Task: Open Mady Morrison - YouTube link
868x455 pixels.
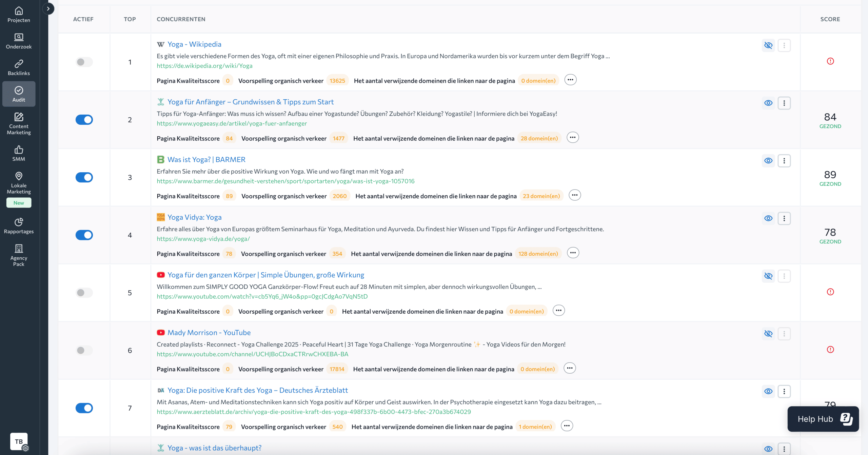Action: (x=209, y=333)
